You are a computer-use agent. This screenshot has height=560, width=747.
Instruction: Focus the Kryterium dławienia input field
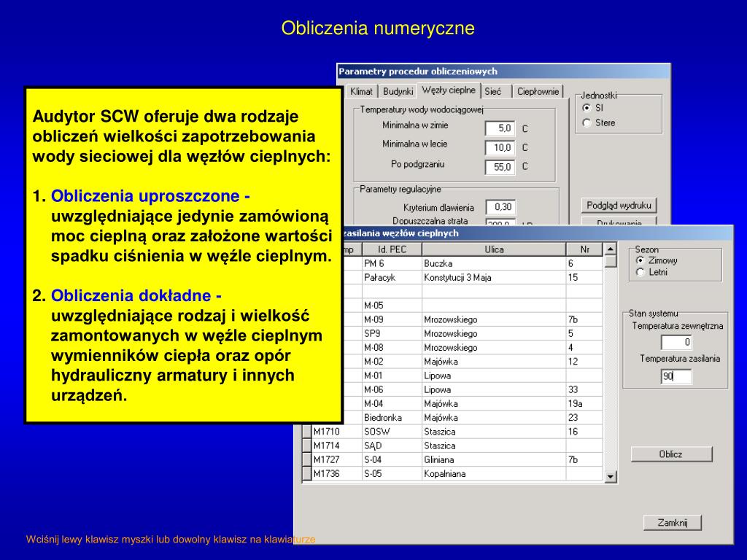point(500,207)
